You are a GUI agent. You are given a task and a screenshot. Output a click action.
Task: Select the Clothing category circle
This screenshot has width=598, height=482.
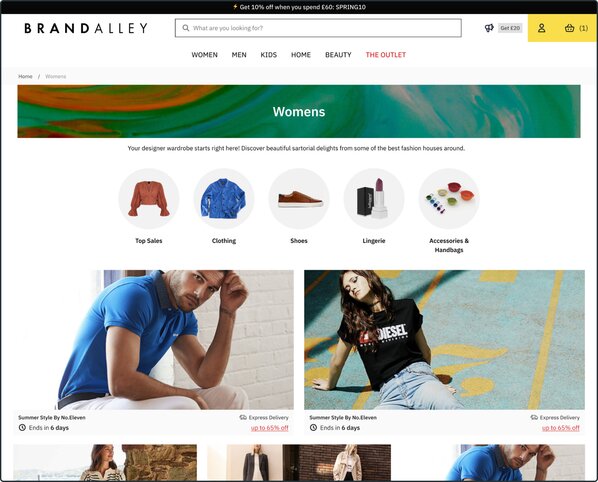point(224,198)
